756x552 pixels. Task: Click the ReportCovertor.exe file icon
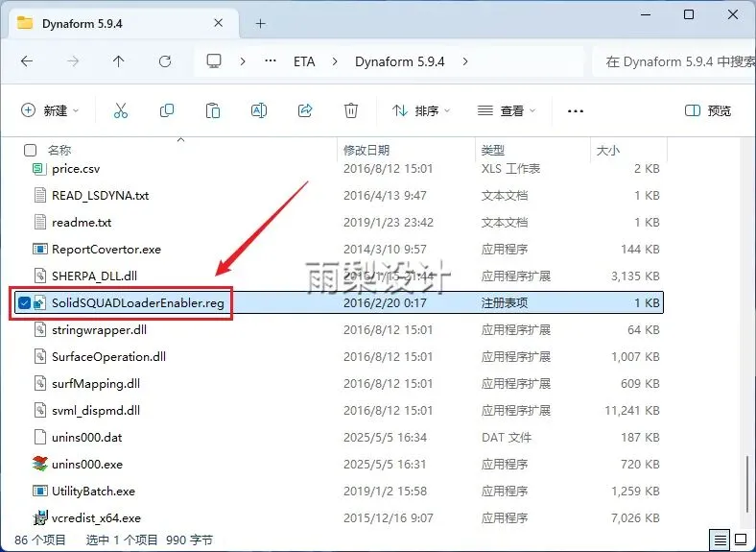(39, 249)
